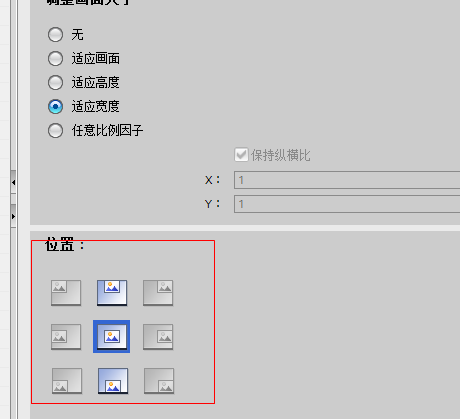This screenshot has width=460, height=419.
Task: Collapse panel with left-pointing splitter arrow
Action: pos(13,182)
